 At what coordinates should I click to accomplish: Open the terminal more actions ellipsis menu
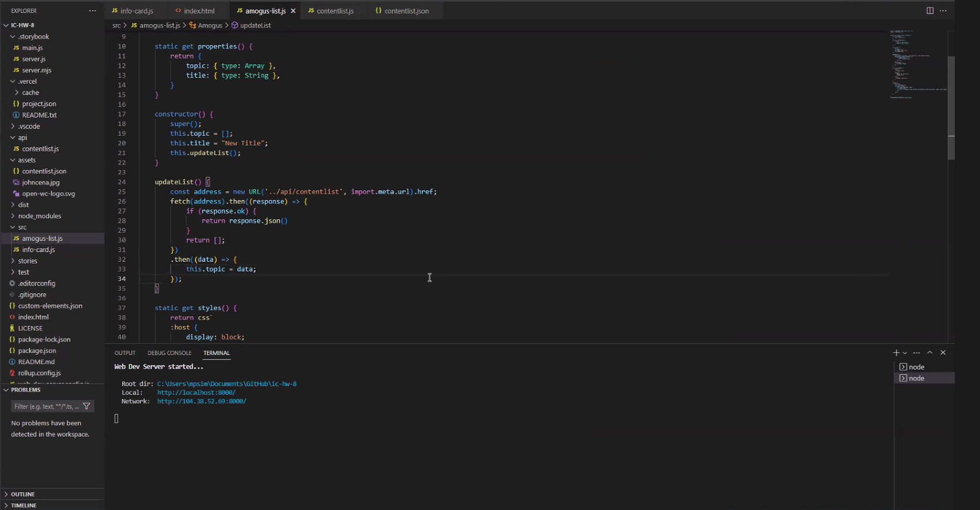[x=916, y=352]
